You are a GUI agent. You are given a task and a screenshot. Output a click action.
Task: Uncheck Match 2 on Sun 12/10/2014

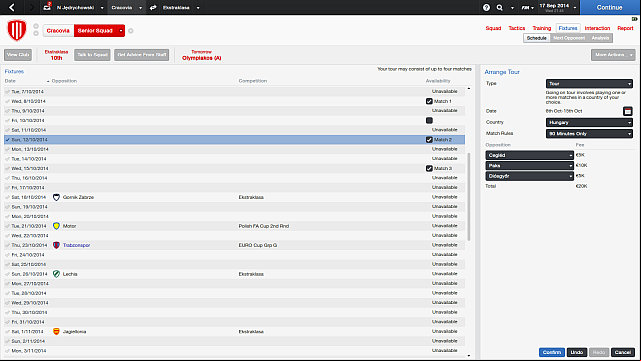(429, 139)
